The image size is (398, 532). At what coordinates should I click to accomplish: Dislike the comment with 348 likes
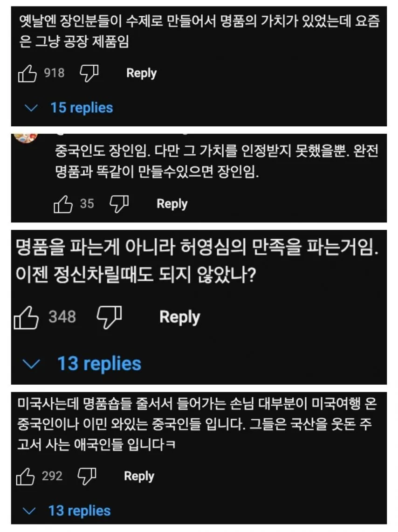tap(110, 317)
